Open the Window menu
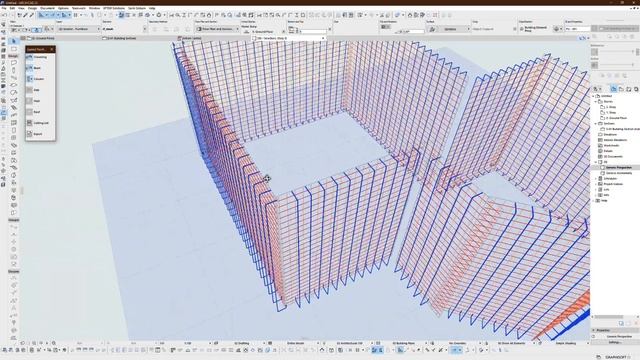The height and width of the screenshot is (360, 640). click(x=94, y=8)
